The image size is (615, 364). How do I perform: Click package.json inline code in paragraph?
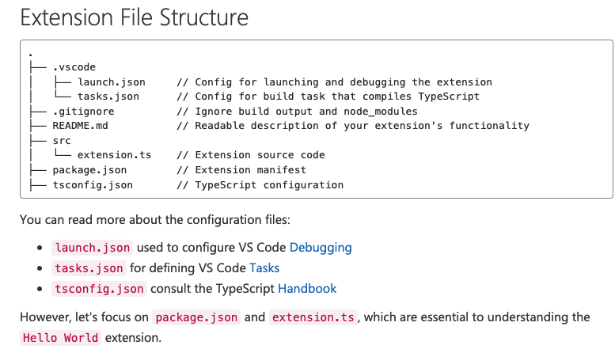(x=197, y=317)
